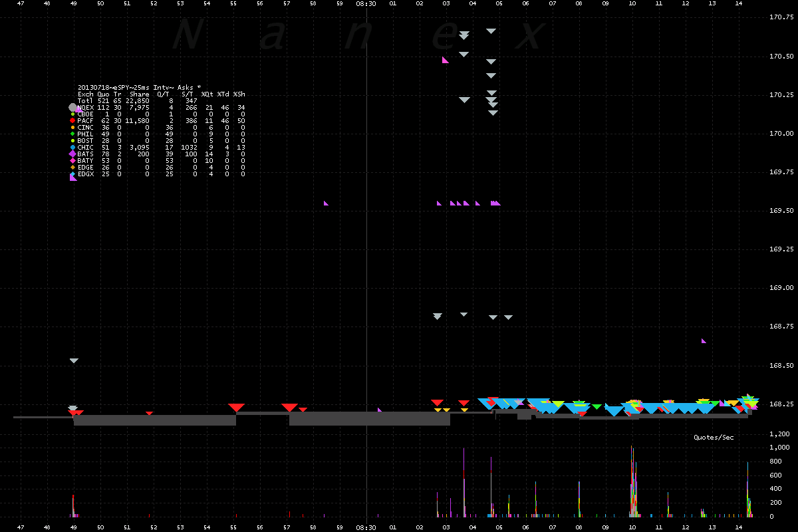
Task: Click the BOST exchange label
Action: click(86, 140)
